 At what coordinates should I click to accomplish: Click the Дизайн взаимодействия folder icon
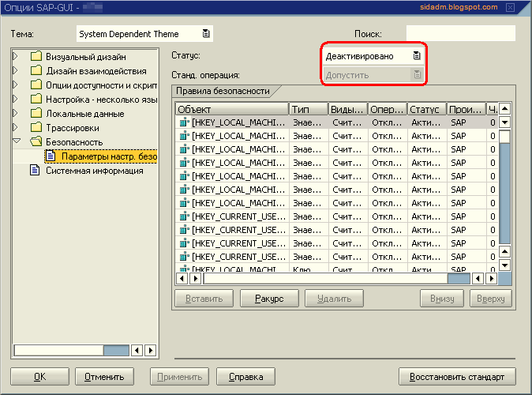(36, 70)
